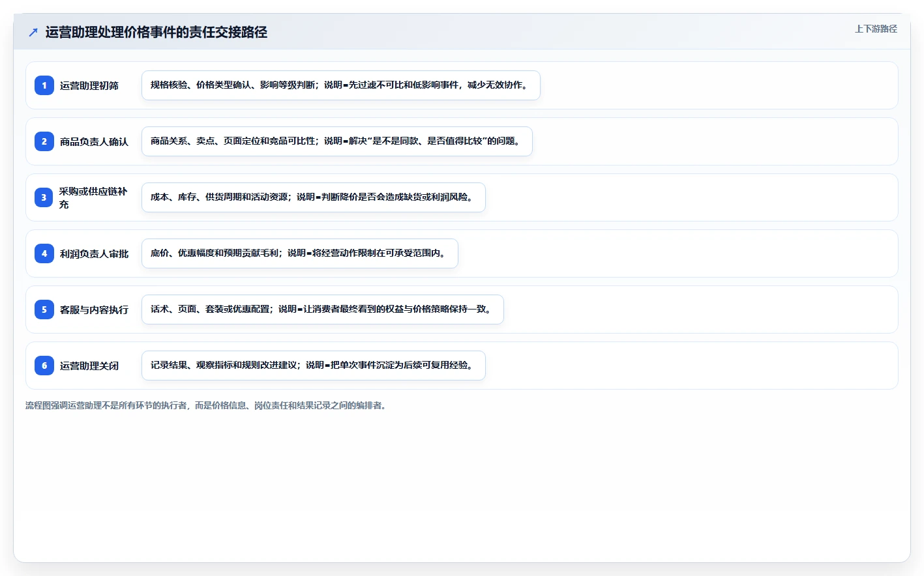Click the 运营助理初筛 step label

[89, 85]
